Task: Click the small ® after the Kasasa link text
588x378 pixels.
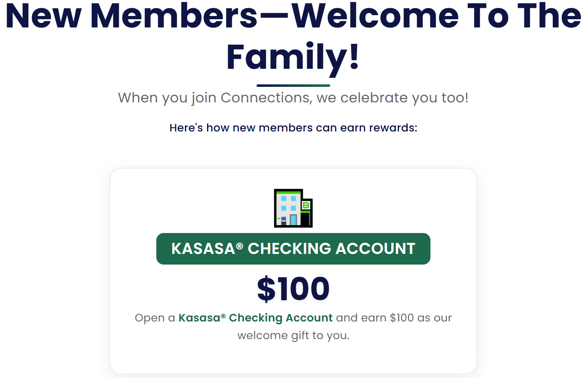Action: tap(223, 316)
